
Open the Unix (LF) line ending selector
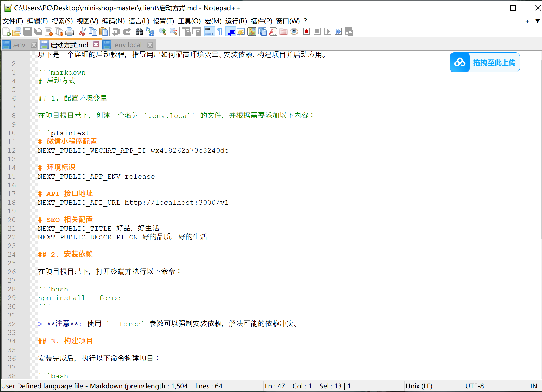pyautogui.click(x=419, y=386)
